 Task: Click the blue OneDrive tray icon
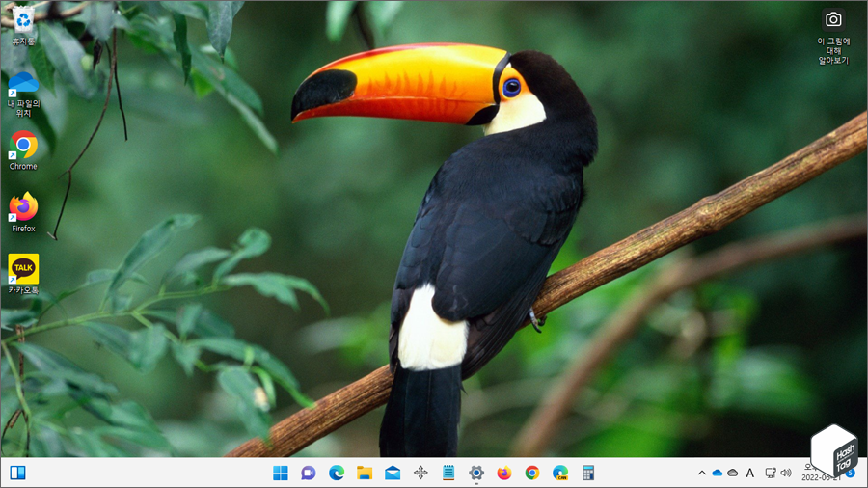pyautogui.click(x=718, y=474)
